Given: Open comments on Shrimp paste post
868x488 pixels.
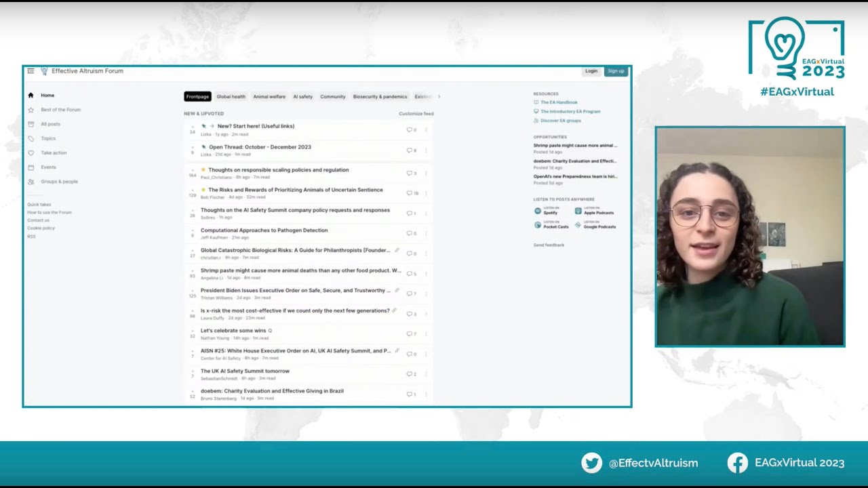Looking at the screenshot, I should 412,274.
